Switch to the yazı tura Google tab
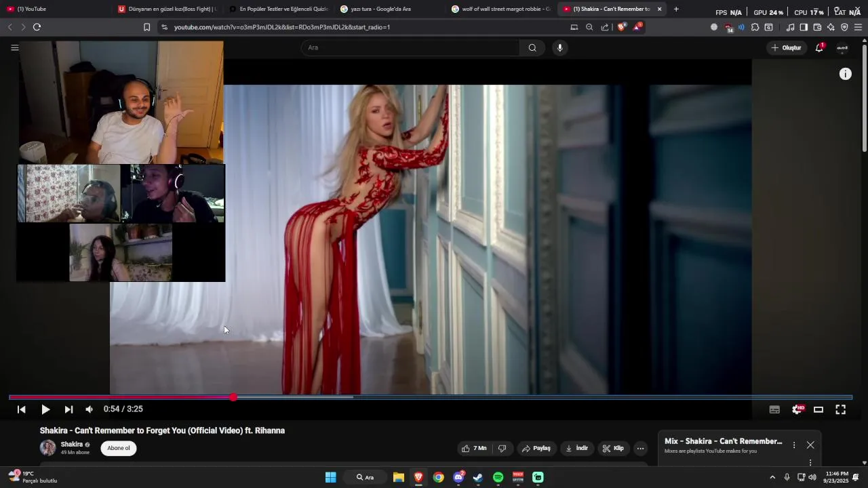 (389, 9)
